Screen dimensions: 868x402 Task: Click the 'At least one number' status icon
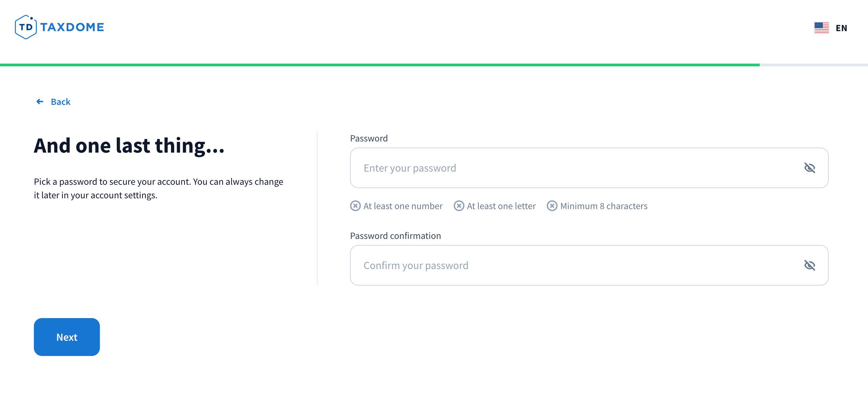[355, 206]
